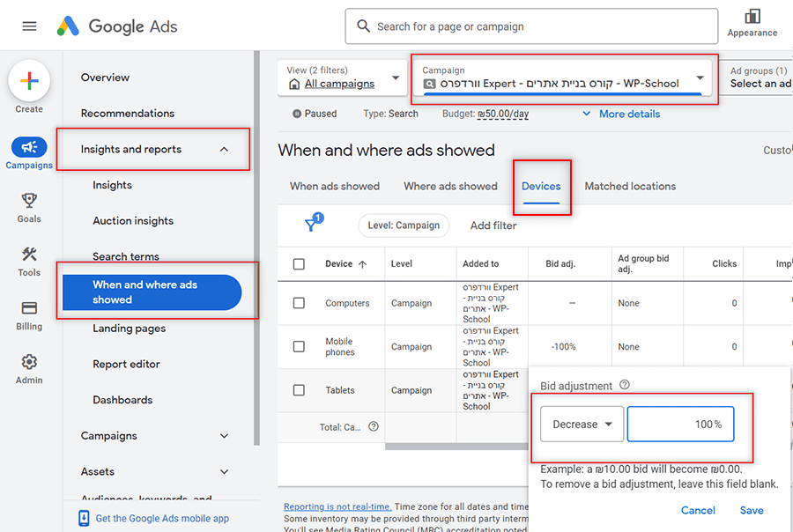Image resolution: width=793 pixels, height=532 pixels.
Task: Check the Mobile phones row checkbox
Action: click(299, 346)
